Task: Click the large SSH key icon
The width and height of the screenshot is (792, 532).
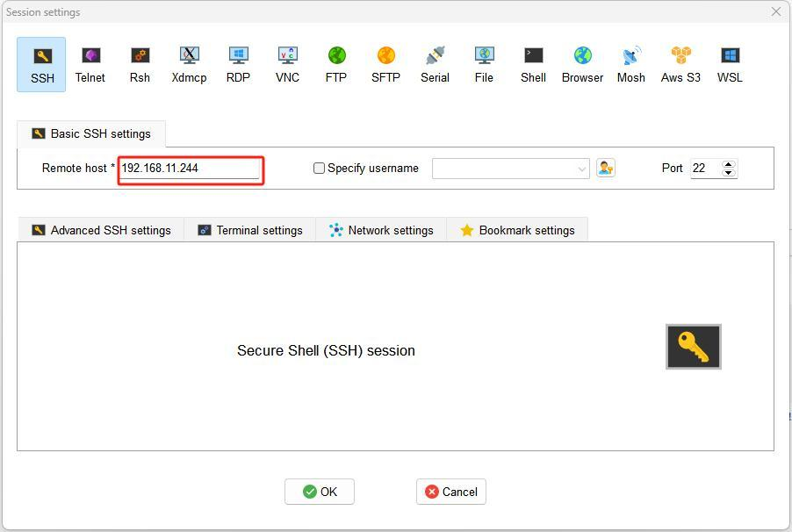Action: pos(694,347)
